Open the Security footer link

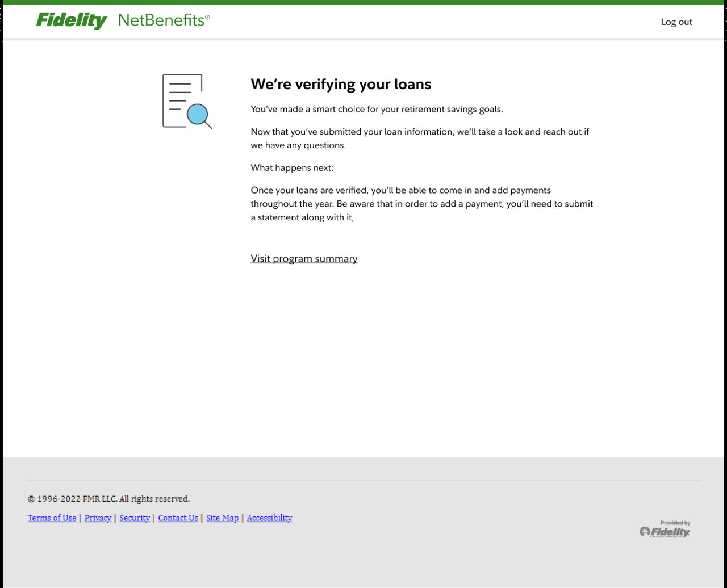pyautogui.click(x=135, y=518)
